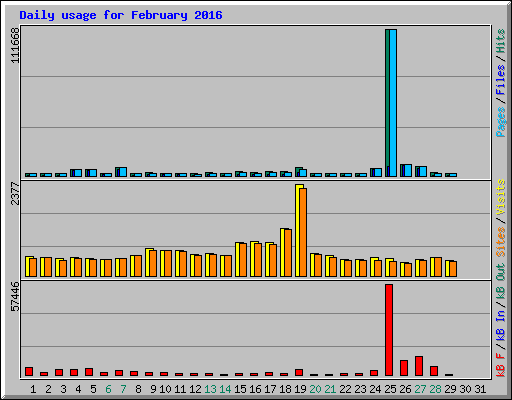
Task: Click the red kB bar for day 26
Action: tap(404, 368)
